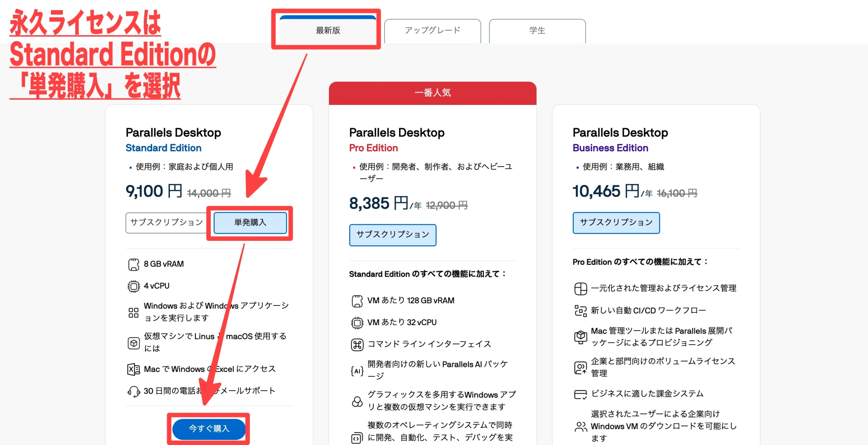Click the centralized license management icon
This screenshot has width=868, height=445.
[580, 289]
